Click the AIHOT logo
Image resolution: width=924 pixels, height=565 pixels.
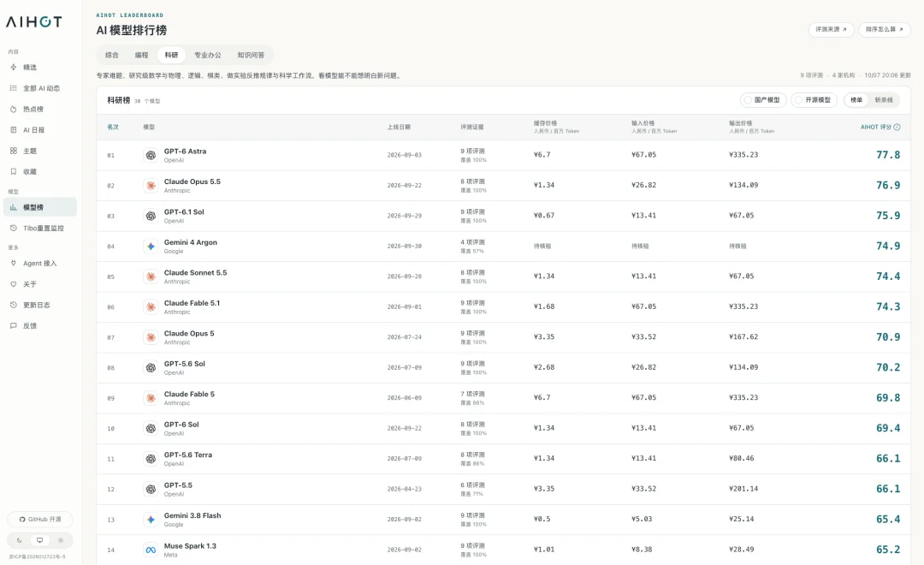[x=33, y=21]
